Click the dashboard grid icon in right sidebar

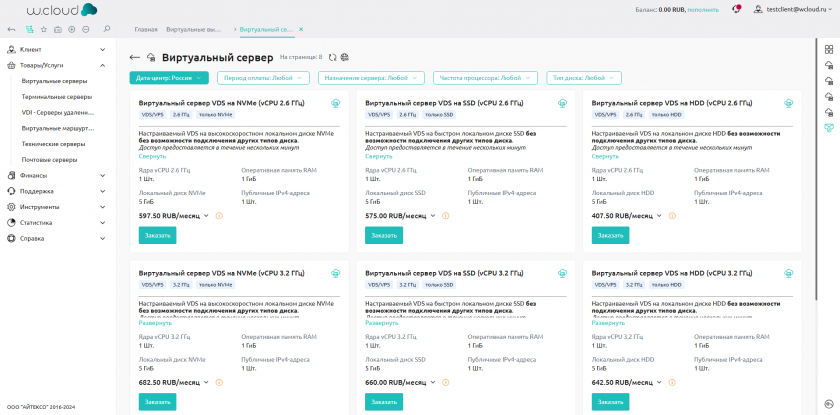pos(828,49)
